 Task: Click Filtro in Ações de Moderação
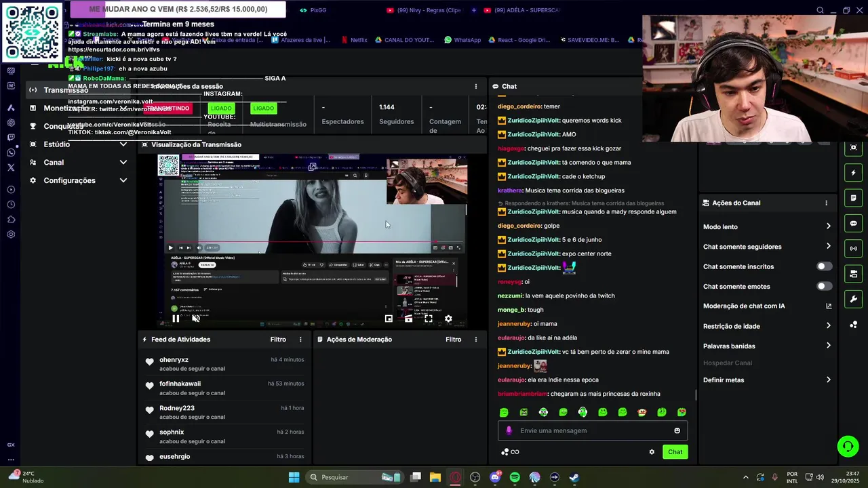[x=453, y=340]
